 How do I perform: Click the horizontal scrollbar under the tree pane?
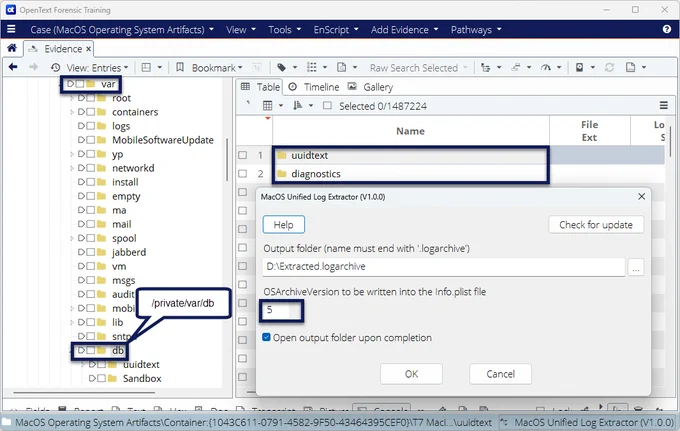(84, 392)
